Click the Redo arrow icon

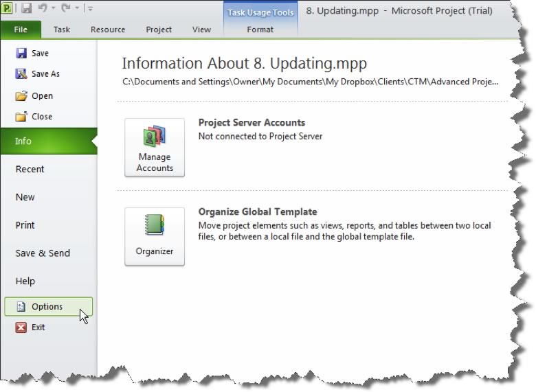point(66,8)
